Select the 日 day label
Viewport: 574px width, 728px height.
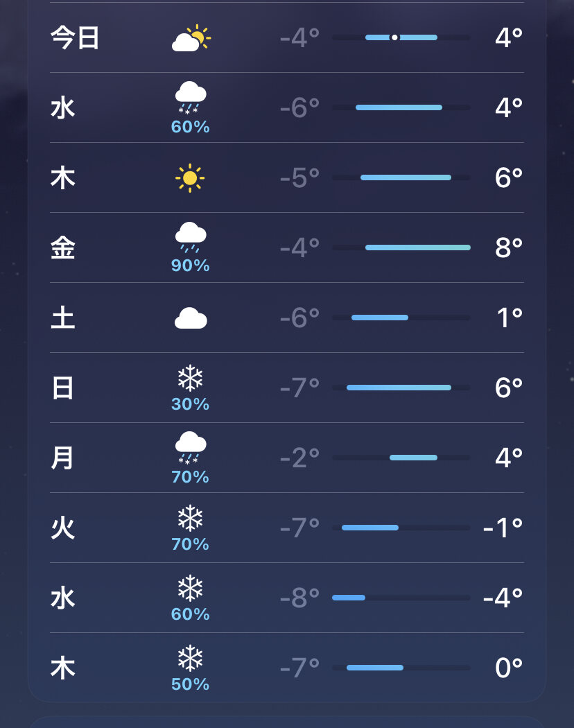(62, 388)
